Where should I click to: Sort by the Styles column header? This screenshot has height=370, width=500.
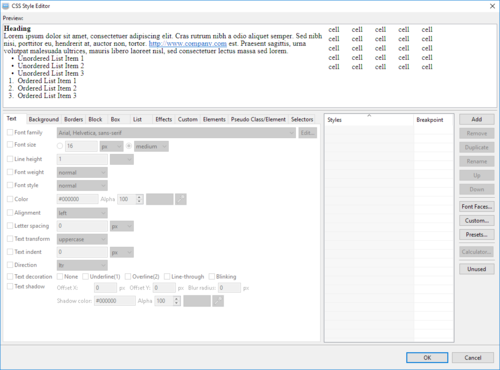click(369, 120)
